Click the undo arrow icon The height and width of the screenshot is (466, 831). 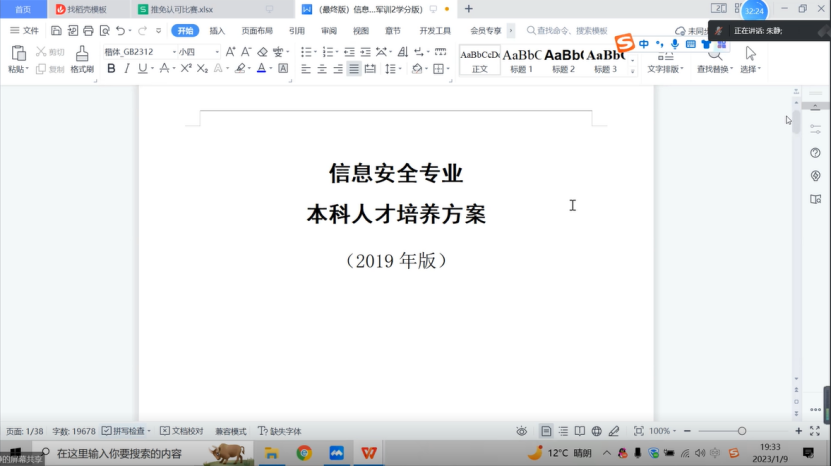click(120, 31)
